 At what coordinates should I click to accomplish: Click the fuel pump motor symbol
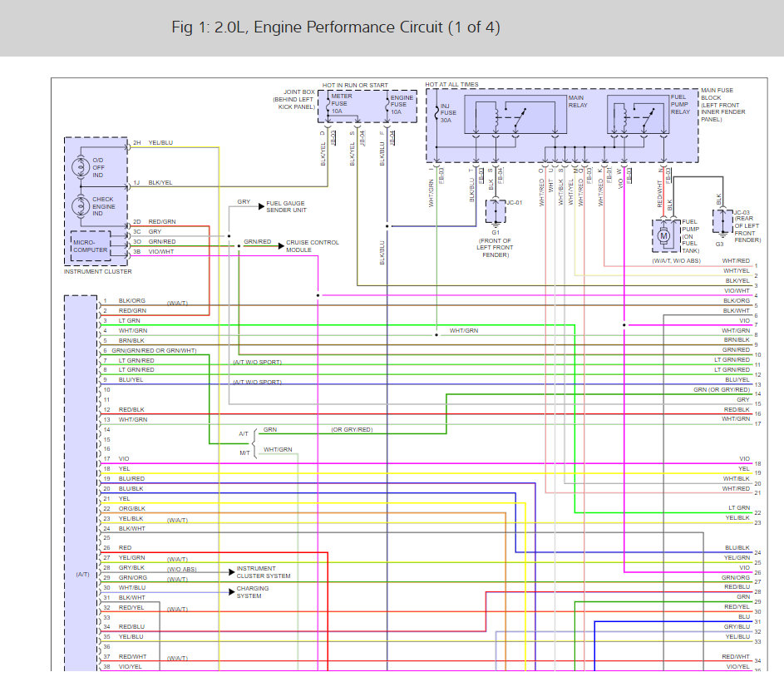[x=663, y=236]
